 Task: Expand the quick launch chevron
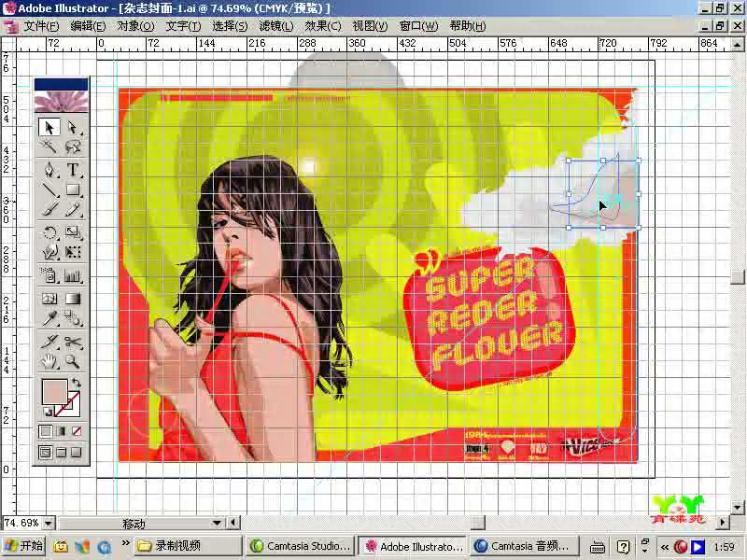pos(126,543)
